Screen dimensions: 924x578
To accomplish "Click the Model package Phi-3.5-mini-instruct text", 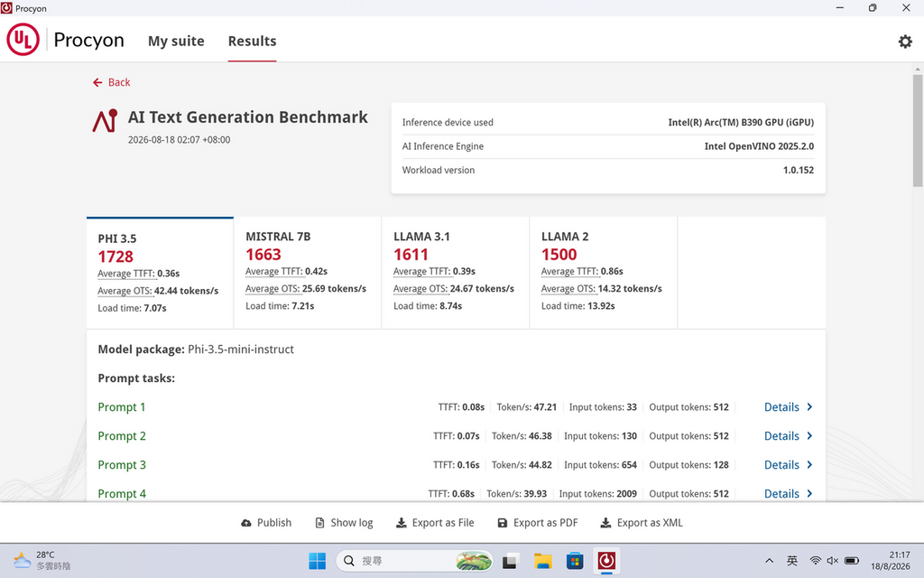I will (x=196, y=350).
